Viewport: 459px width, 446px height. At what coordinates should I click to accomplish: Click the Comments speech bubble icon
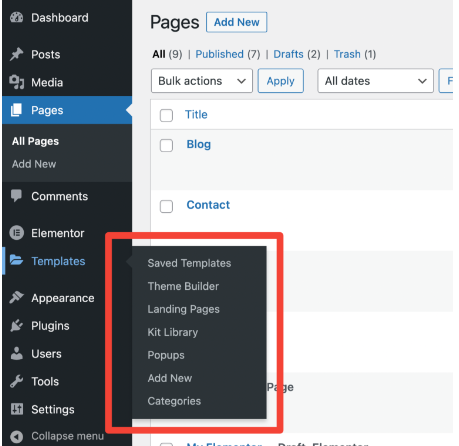pyautogui.click(x=16, y=196)
